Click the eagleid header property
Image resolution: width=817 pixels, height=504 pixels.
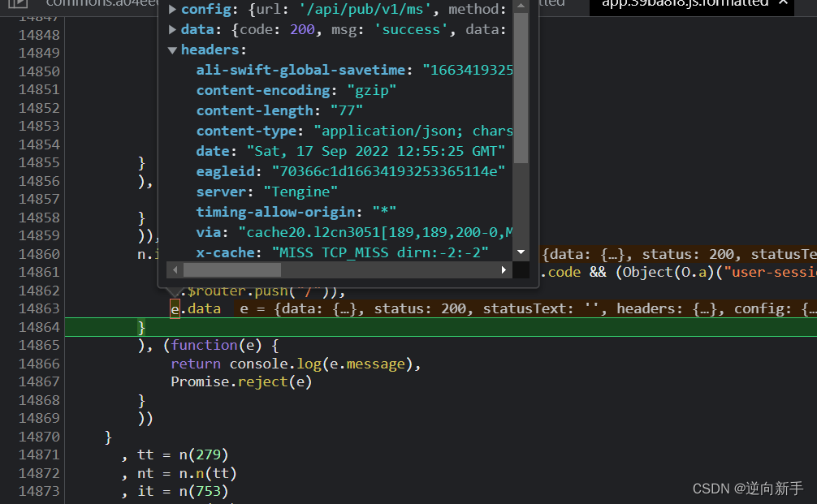(x=226, y=171)
